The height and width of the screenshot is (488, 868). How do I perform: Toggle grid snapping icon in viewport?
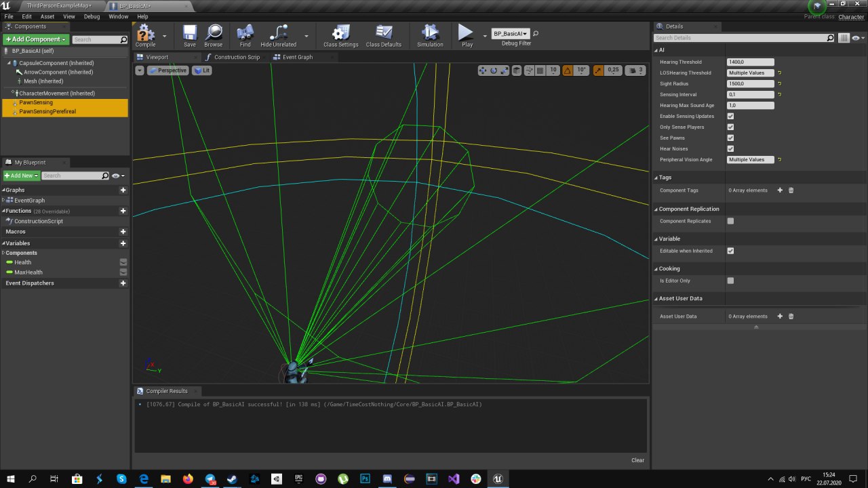coord(540,70)
